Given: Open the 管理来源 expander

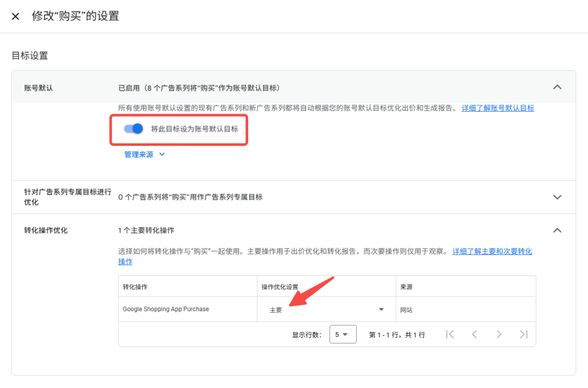Looking at the screenshot, I should (x=138, y=154).
